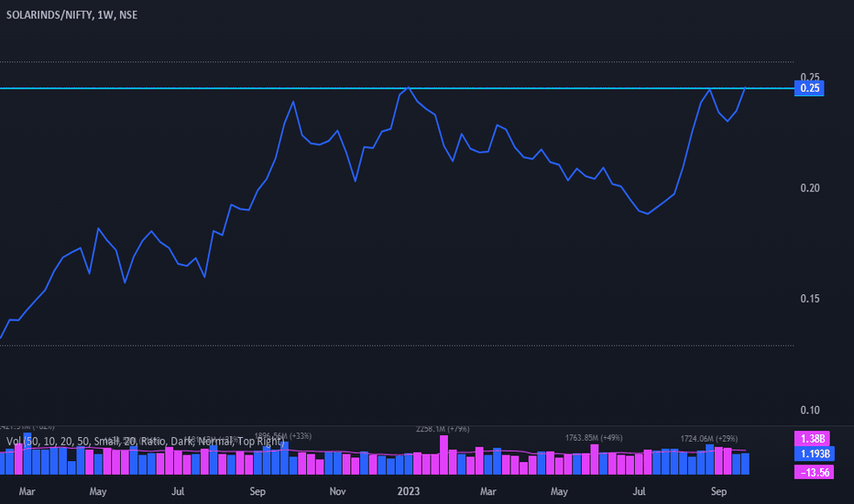This screenshot has height=504, width=854.
Task: Click the tall magenta volume bar below 2258.1M
Action: (x=443, y=455)
